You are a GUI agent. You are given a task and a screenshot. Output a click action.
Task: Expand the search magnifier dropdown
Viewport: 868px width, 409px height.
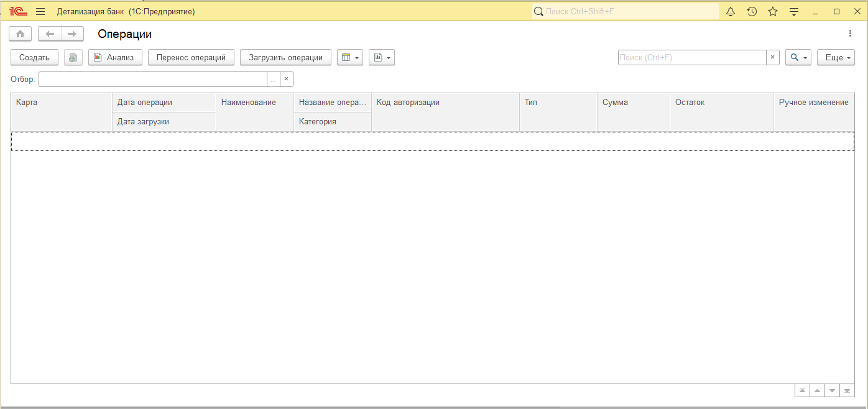[798, 57]
